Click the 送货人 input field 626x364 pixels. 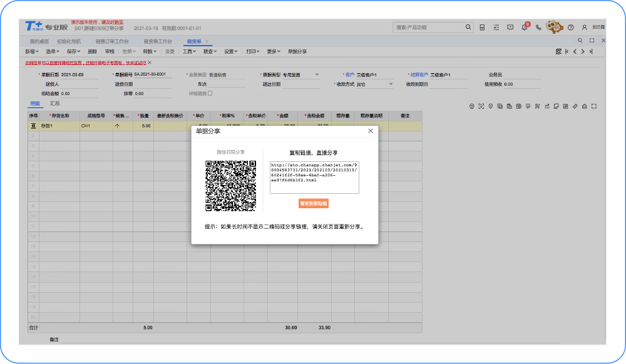(x=79, y=84)
